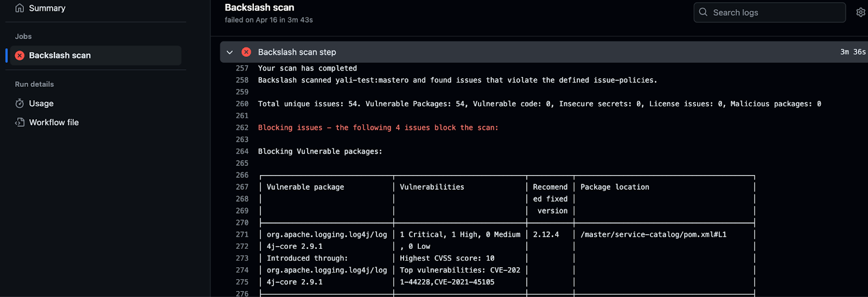Image resolution: width=868 pixels, height=297 pixels.
Task: Click the search magnifier icon
Action: coord(703,12)
